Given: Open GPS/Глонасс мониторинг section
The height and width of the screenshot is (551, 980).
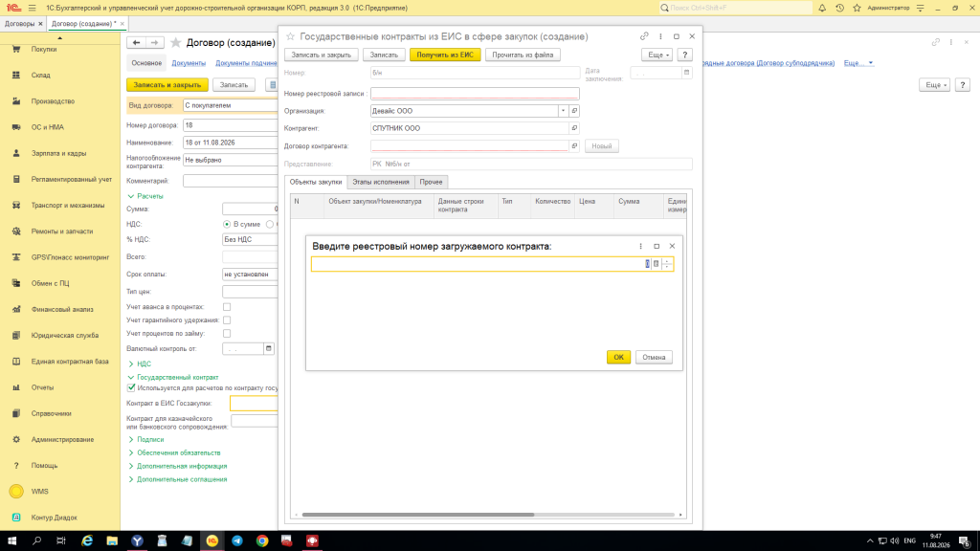Looking at the screenshot, I should 70,257.
